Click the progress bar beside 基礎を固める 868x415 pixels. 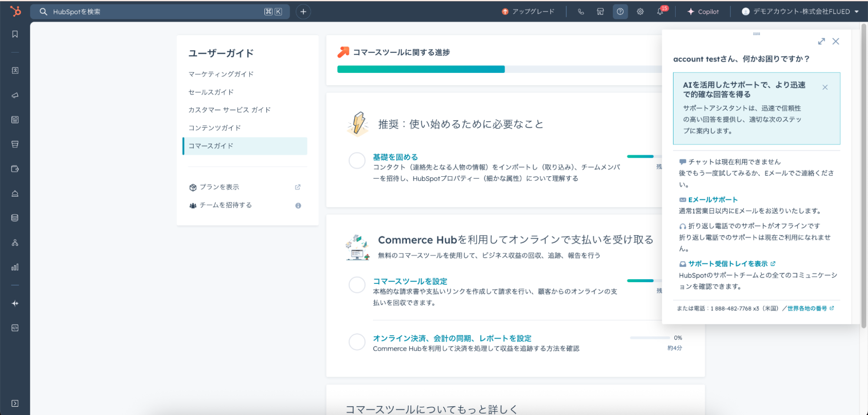tap(644, 156)
